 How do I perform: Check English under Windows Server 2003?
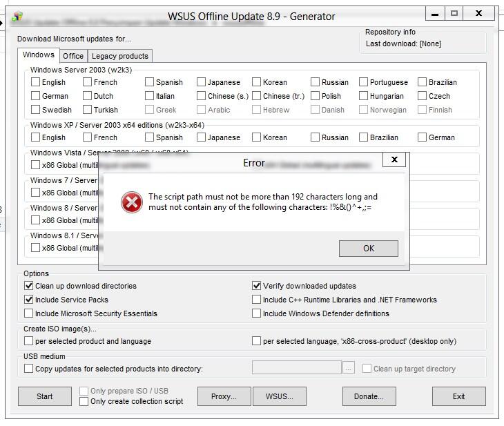pos(35,82)
